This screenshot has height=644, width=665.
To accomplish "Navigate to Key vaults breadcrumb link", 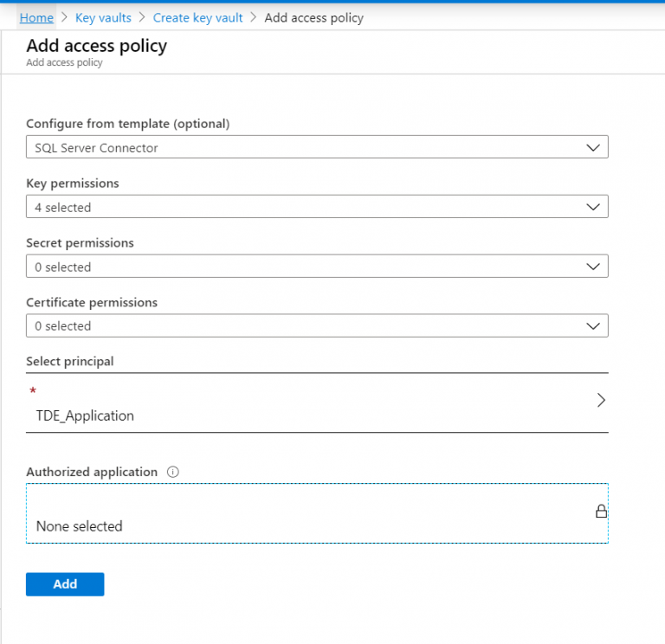I will (x=103, y=17).
